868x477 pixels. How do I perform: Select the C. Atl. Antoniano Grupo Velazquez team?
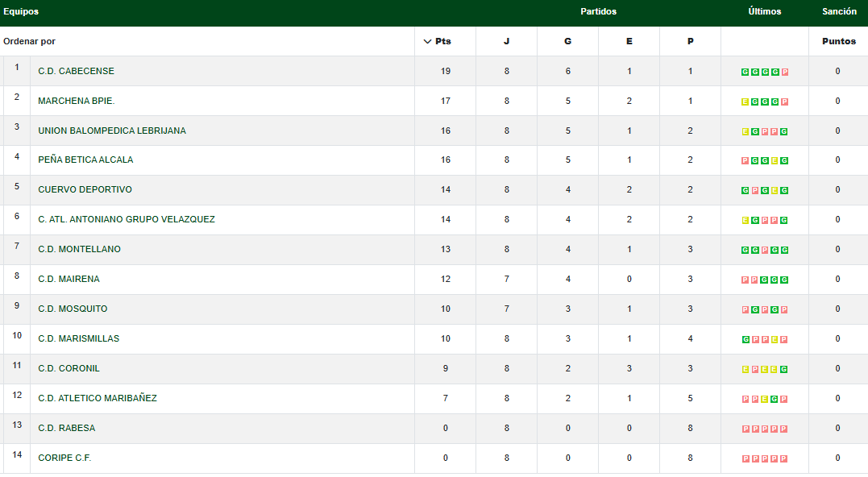click(126, 219)
